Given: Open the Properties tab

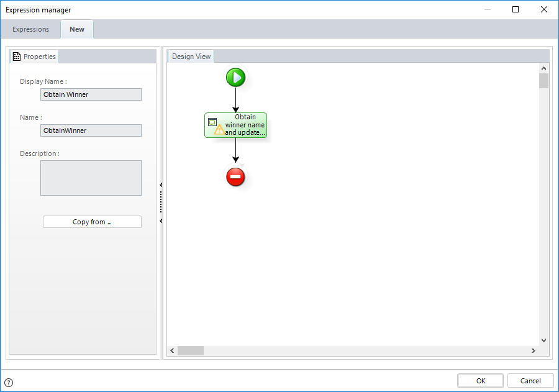Looking at the screenshot, I should (x=35, y=57).
